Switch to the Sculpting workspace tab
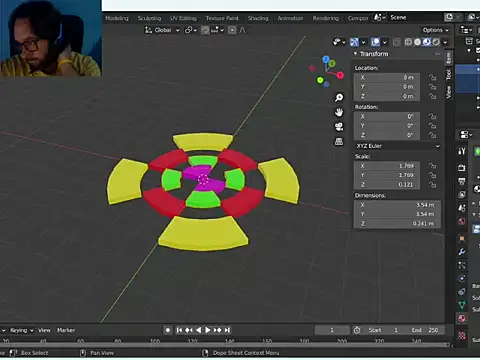Image resolution: width=480 pixels, height=360 pixels. point(149,18)
